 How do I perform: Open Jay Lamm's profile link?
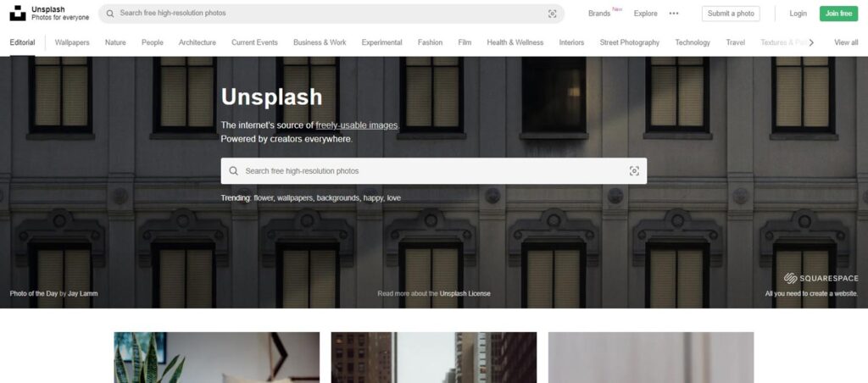point(82,294)
